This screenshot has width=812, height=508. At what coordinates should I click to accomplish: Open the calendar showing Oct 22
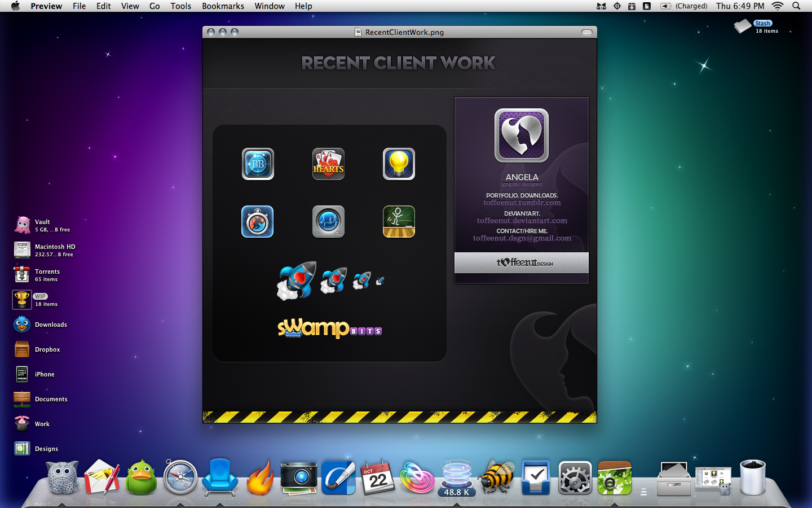pos(378,478)
